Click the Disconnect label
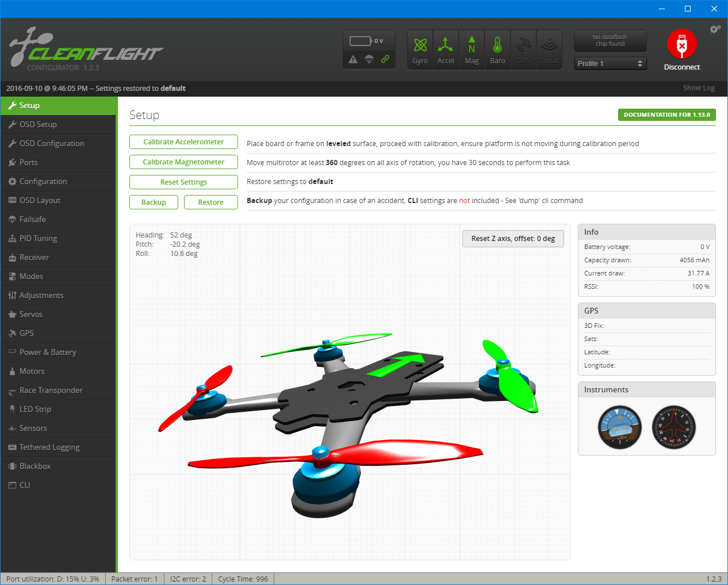 (x=682, y=67)
